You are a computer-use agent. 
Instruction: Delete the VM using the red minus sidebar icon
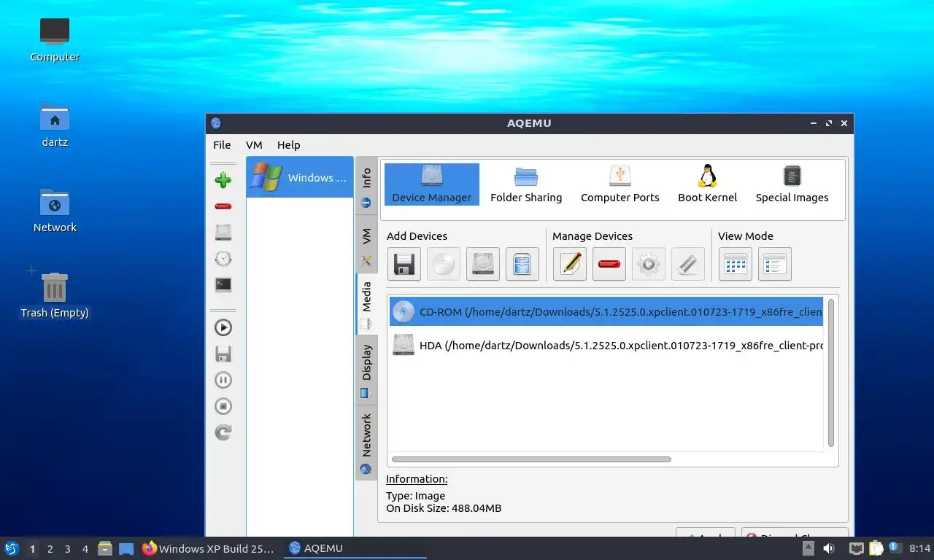pos(223,206)
